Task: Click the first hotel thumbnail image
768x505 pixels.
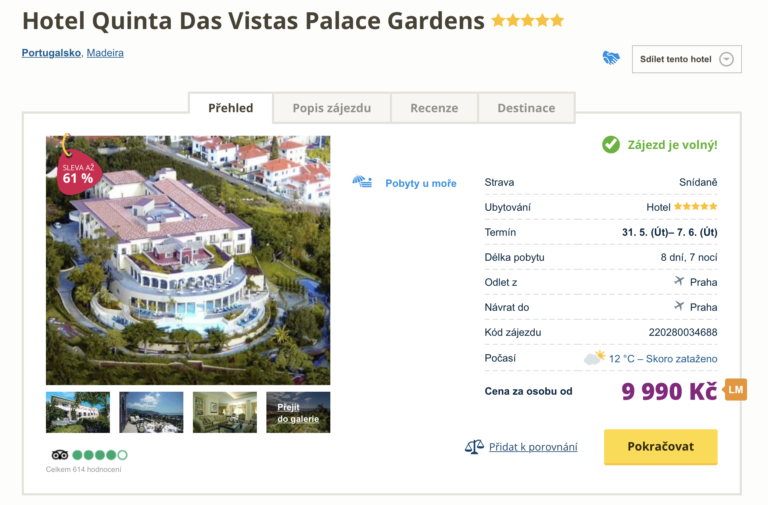Action: click(x=78, y=412)
